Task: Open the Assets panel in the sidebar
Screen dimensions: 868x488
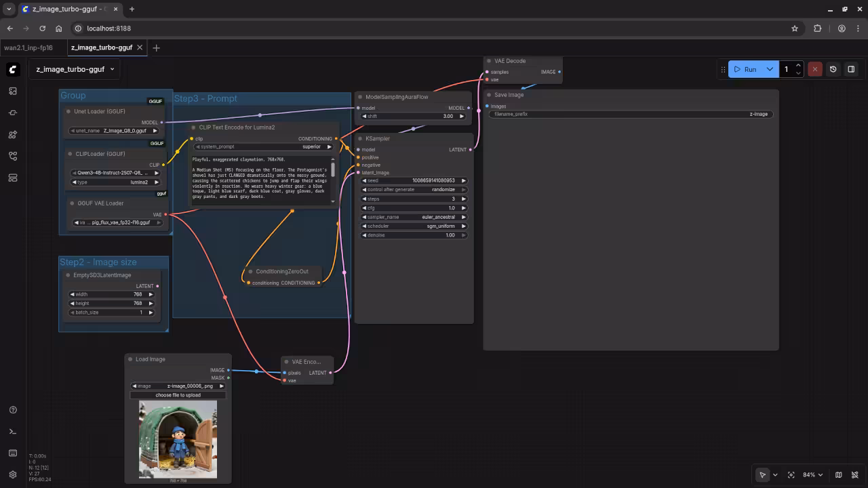Action: click(13, 91)
